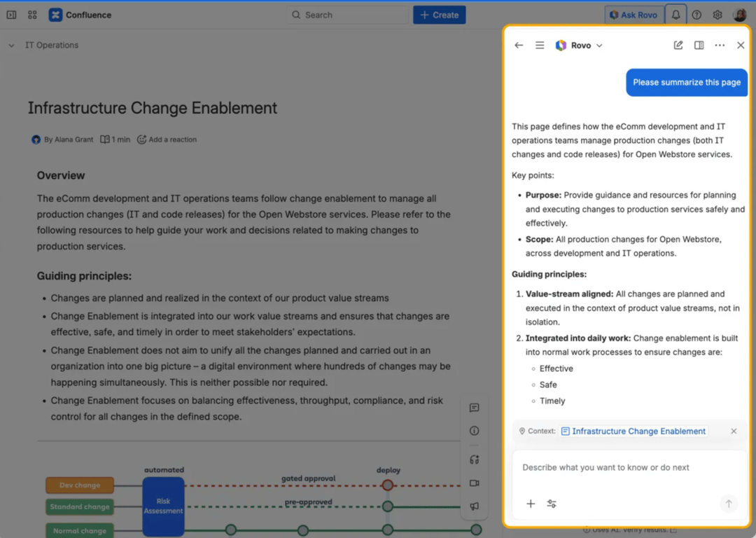Screen dimensions: 756x538
Task: Start a new Rovo chat with pencil icon
Action: 678,46
